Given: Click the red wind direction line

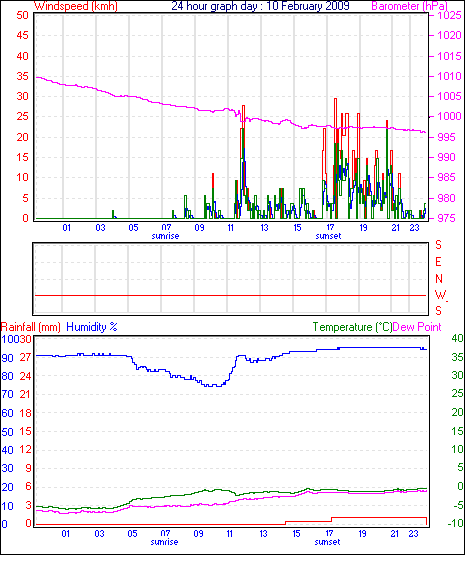Looking at the screenshot, I should [x=230, y=296].
